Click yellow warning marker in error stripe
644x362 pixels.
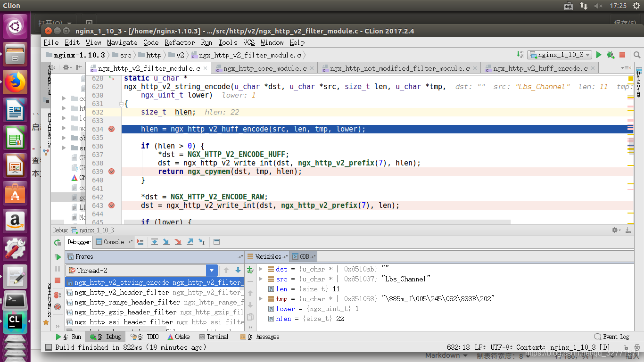pyautogui.click(x=631, y=78)
